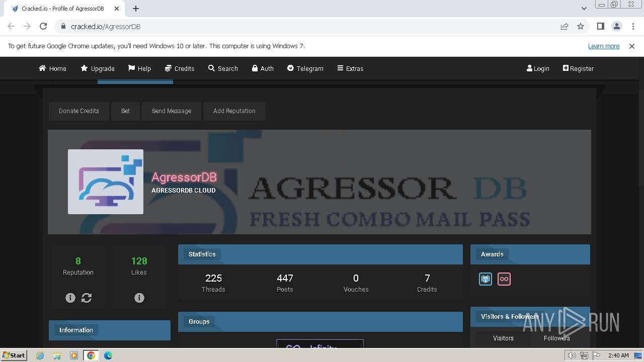Go back using browser back arrow
This screenshot has height=362, width=644.
11,26
